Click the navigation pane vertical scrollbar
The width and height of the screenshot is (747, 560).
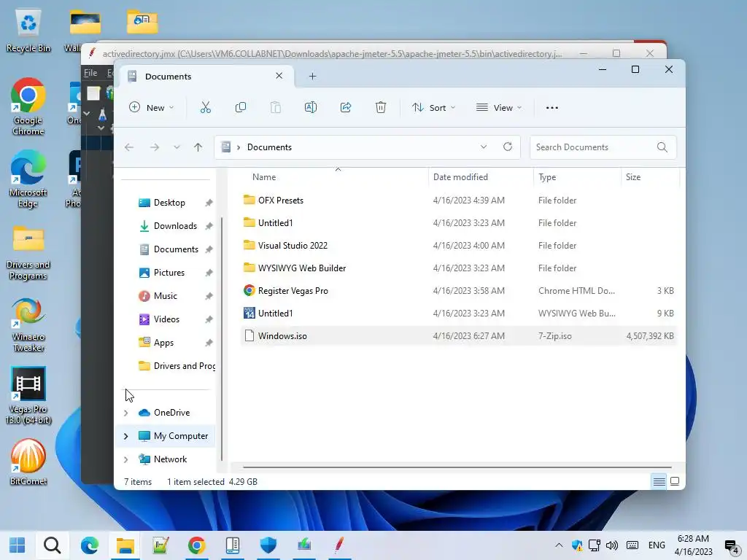point(222,338)
